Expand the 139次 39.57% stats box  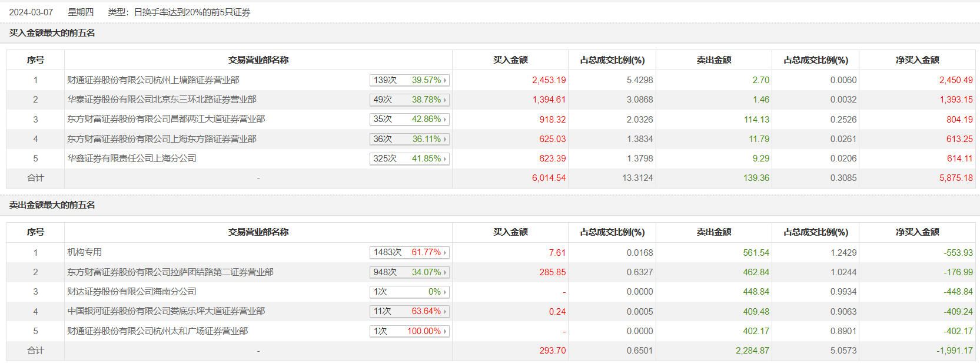410,80
